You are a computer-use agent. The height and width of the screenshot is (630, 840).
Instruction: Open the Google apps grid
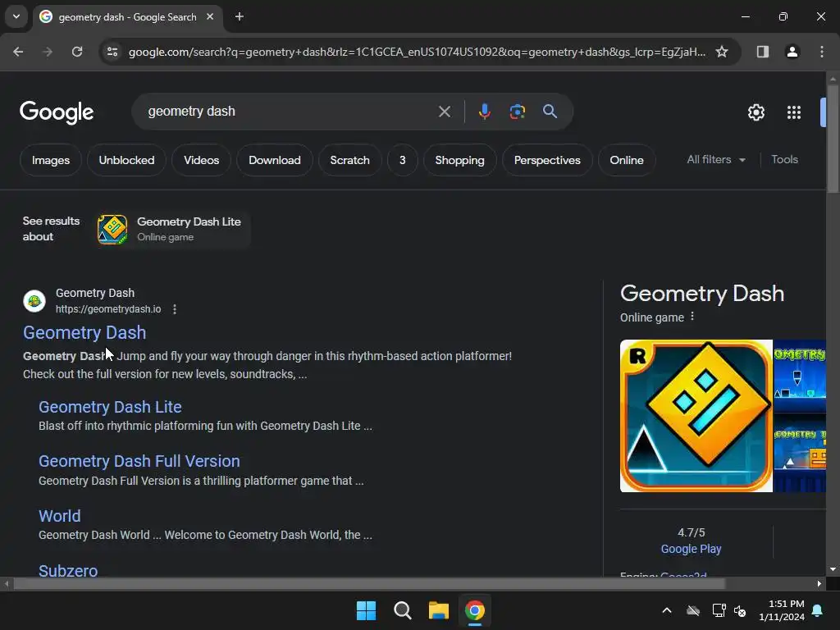pos(794,112)
